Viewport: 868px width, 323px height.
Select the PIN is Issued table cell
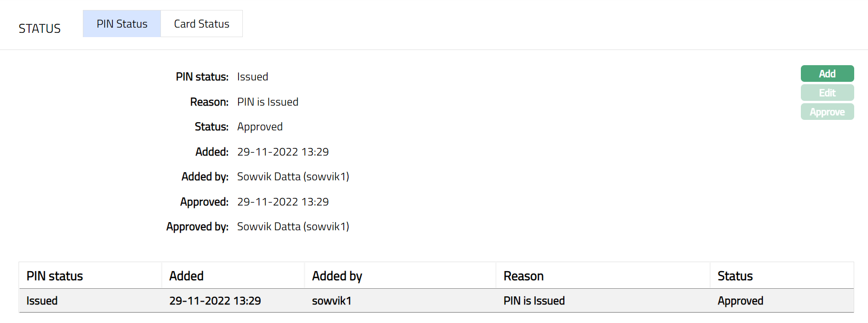click(534, 301)
